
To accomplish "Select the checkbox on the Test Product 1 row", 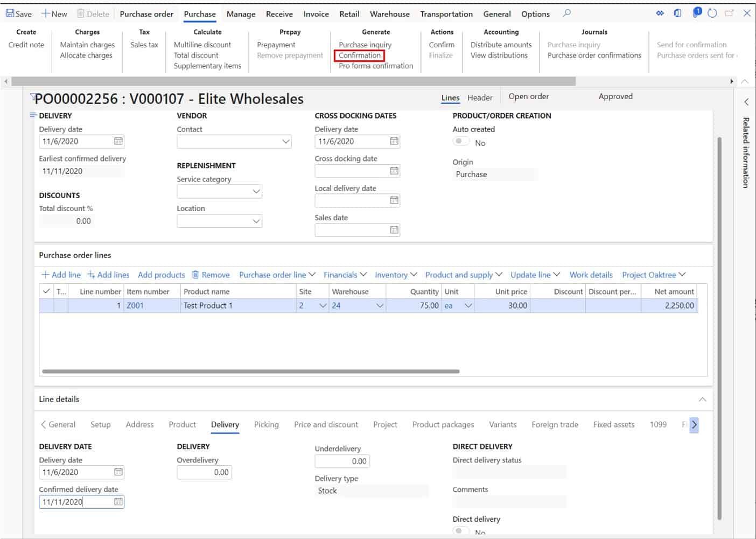I will [47, 305].
